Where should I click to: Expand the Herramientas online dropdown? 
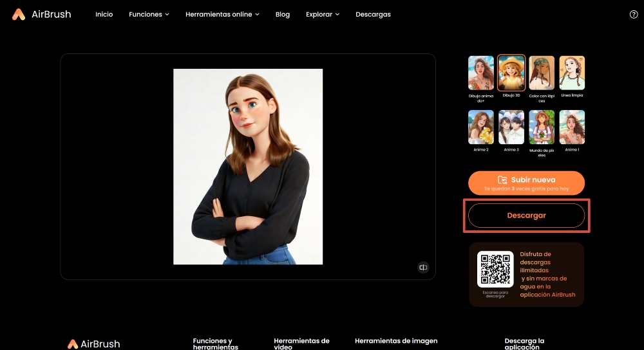pyautogui.click(x=222, y=14)
